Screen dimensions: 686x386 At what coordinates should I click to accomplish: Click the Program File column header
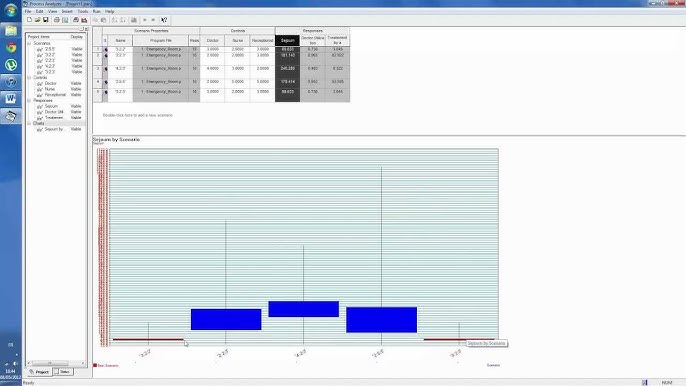pos(161,40)
